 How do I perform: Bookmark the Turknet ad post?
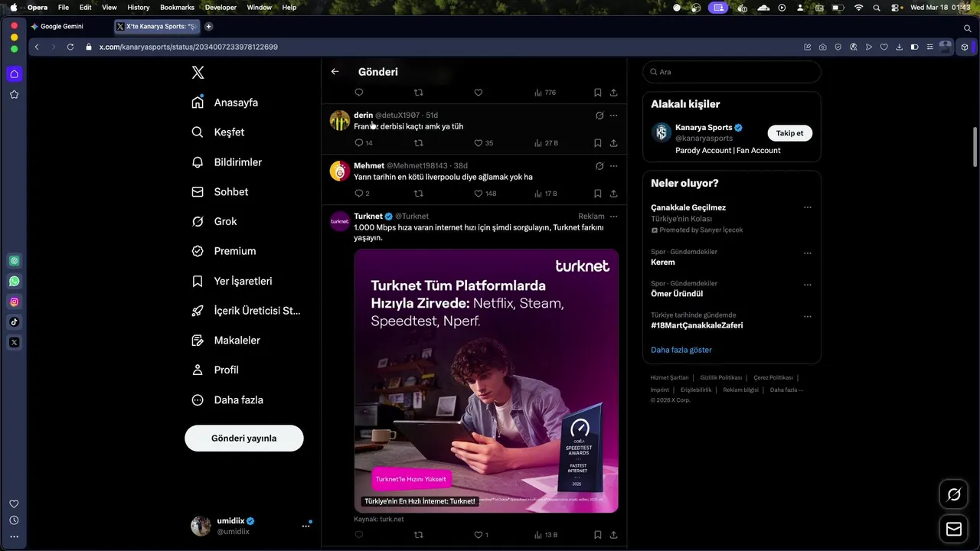click(598, 535)
